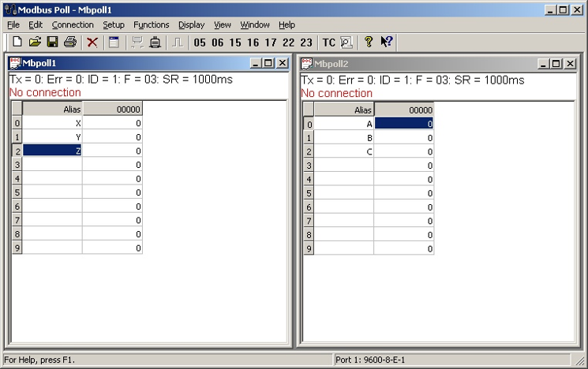588x369 pixels.
Task: Maximize the Mbpoll1 child window
Action: click(268, 63)
